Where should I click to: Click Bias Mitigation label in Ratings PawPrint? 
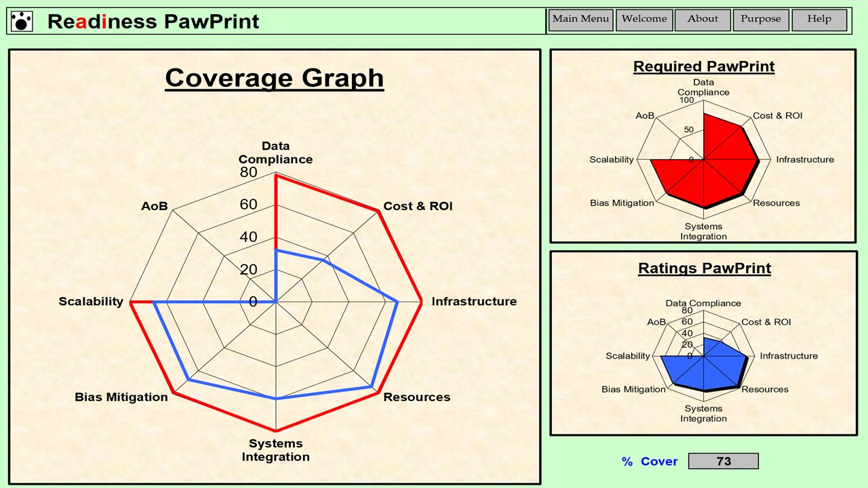coord(633,390)
